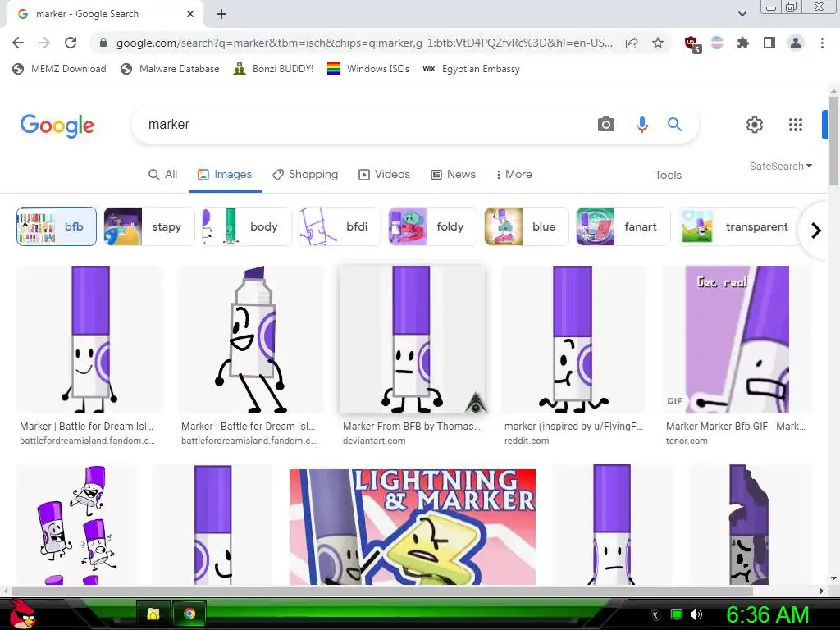Click inside the marker search box

[x=364, y=125]
